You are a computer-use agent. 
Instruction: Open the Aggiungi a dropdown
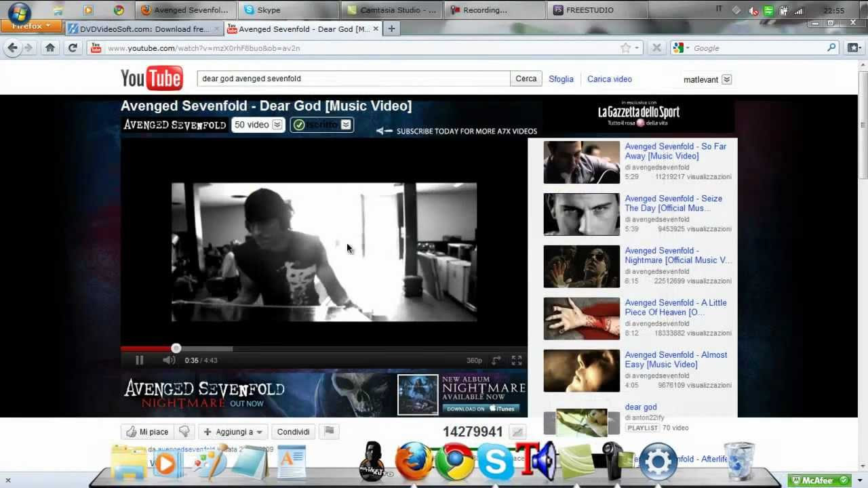pyautogui.click(x=233, y=431)
